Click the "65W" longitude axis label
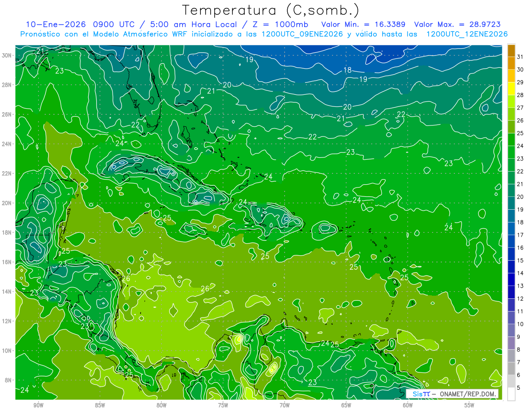The image size is (532, 411). [346, 405]
